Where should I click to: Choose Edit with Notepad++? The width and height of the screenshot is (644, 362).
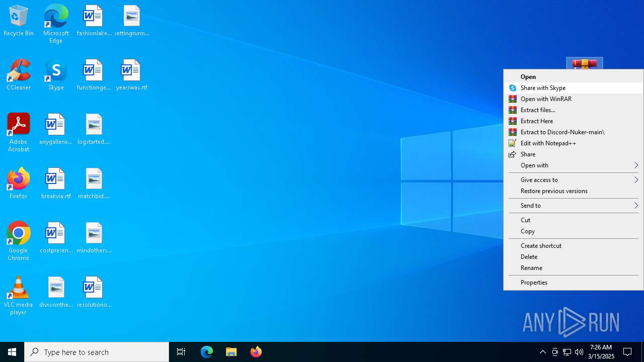(574, 143)
